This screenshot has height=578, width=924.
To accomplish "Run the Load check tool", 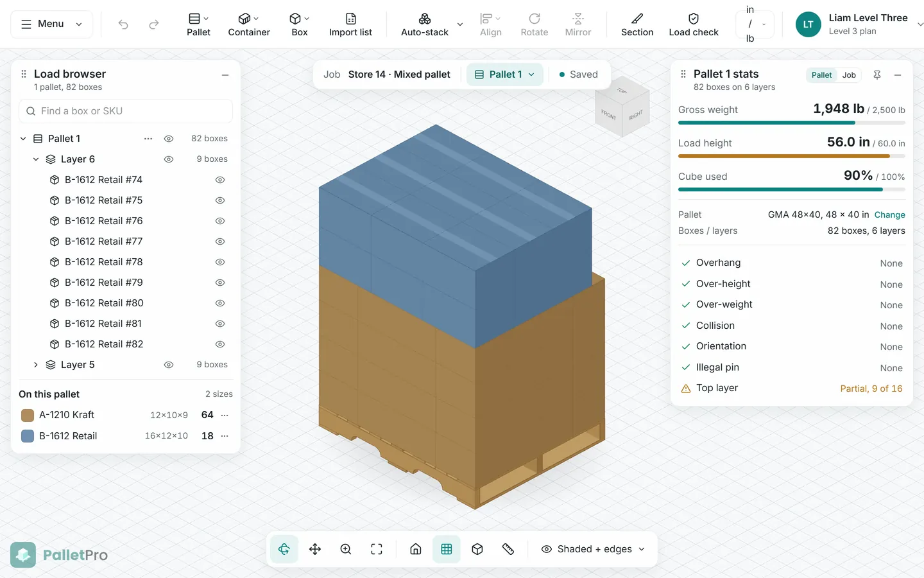I will click(694, 24).
